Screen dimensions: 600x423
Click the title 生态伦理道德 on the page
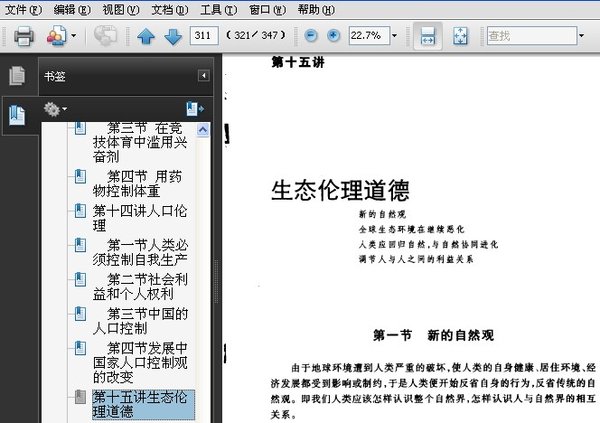point(341,190)
